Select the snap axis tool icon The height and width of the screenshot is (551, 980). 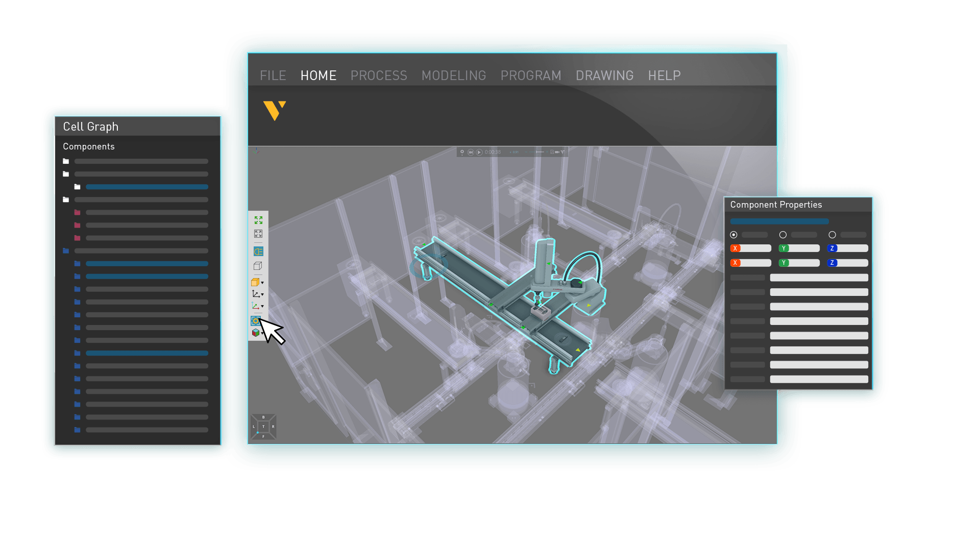[x=257, y=294]
